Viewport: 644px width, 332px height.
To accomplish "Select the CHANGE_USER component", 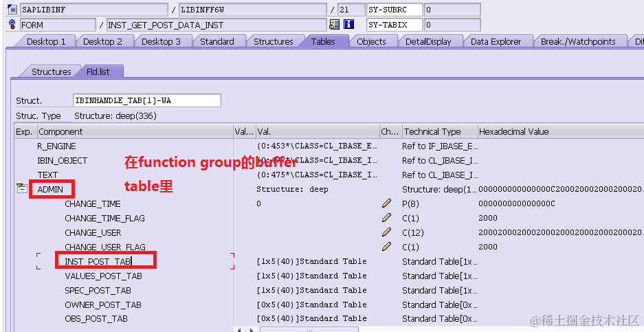I will [93, 232].
